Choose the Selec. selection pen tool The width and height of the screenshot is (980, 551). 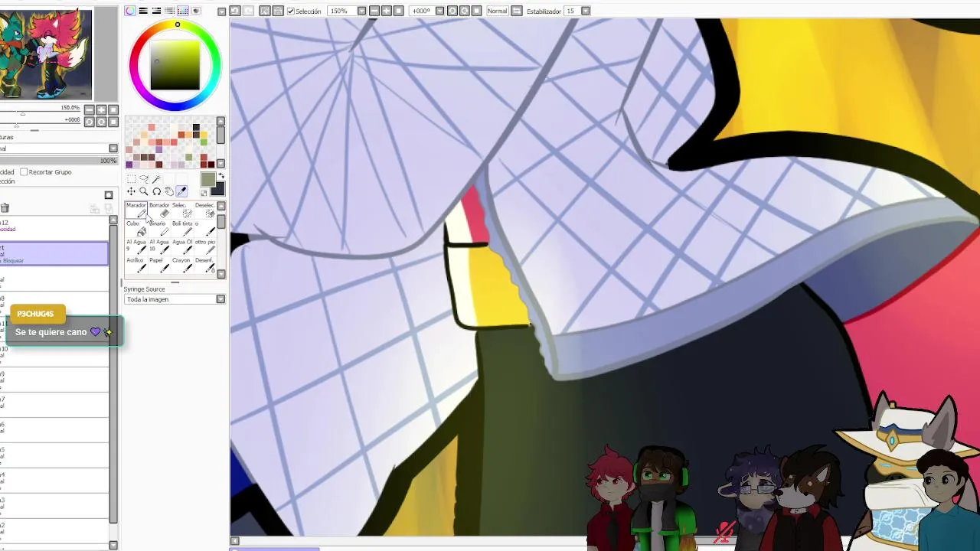pyautogui.click(x=182, y=211)
